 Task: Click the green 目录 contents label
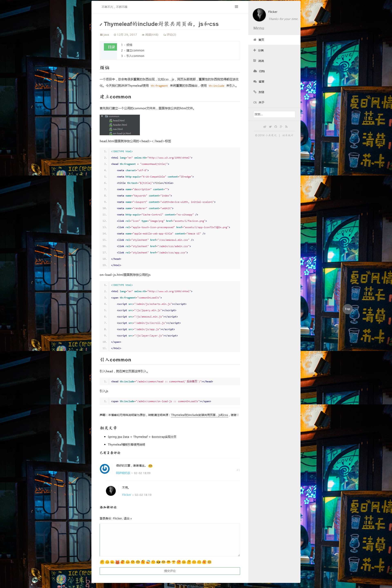click(110, 47)
